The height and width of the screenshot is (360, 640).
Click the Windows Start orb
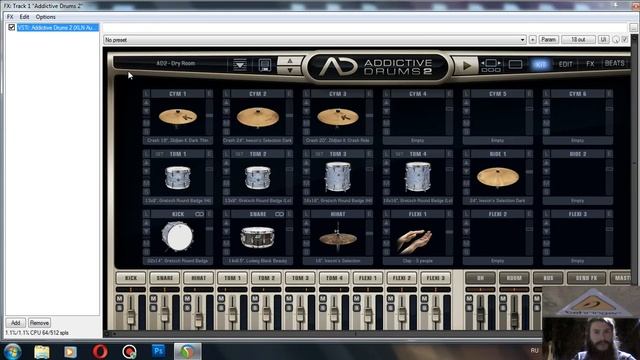(12, 351)
